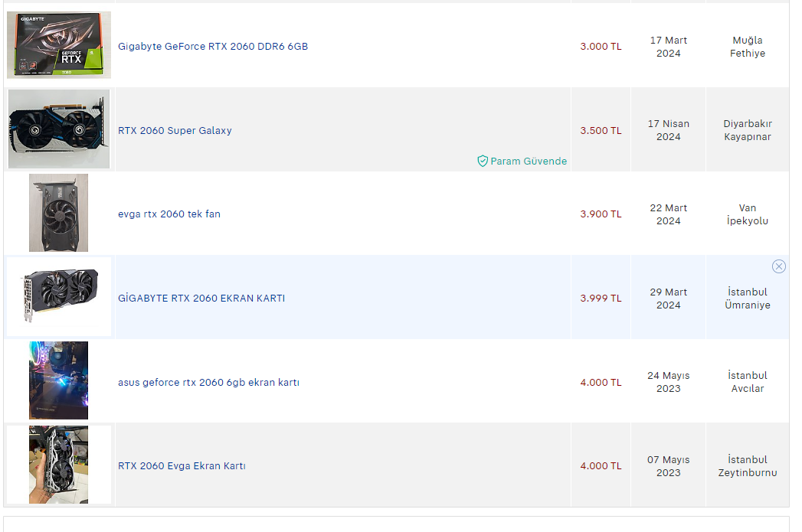Click the GİGABYTE dual fan card thumbnail

pos(59,297)
